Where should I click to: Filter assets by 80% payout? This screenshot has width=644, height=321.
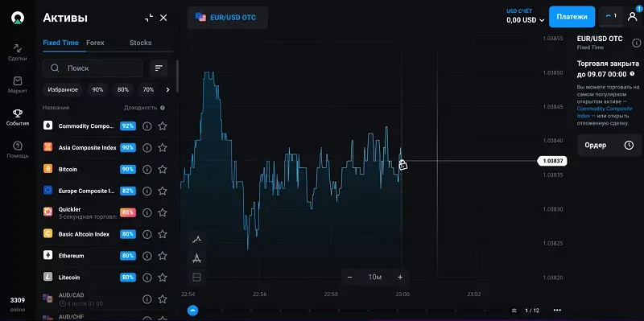123,89
